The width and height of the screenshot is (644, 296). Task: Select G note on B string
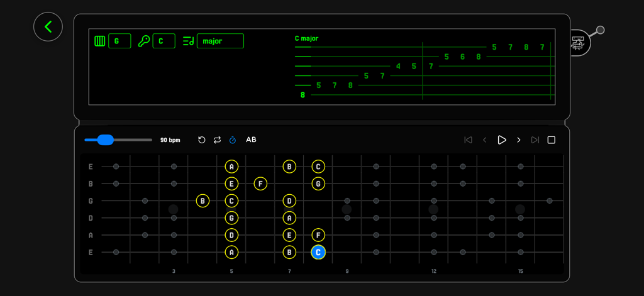[x=318, y=184]
